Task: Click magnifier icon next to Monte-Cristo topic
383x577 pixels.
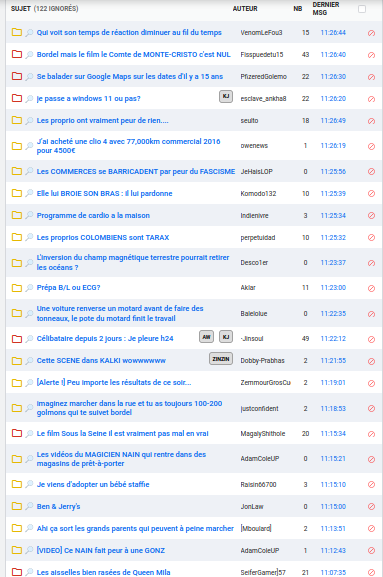Action: click(x=29, y=55)
